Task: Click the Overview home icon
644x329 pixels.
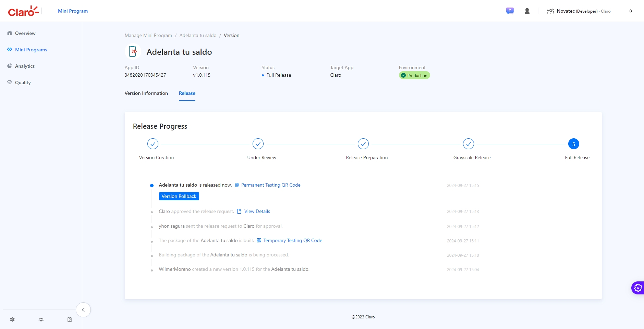Action: tap(10, 33)
